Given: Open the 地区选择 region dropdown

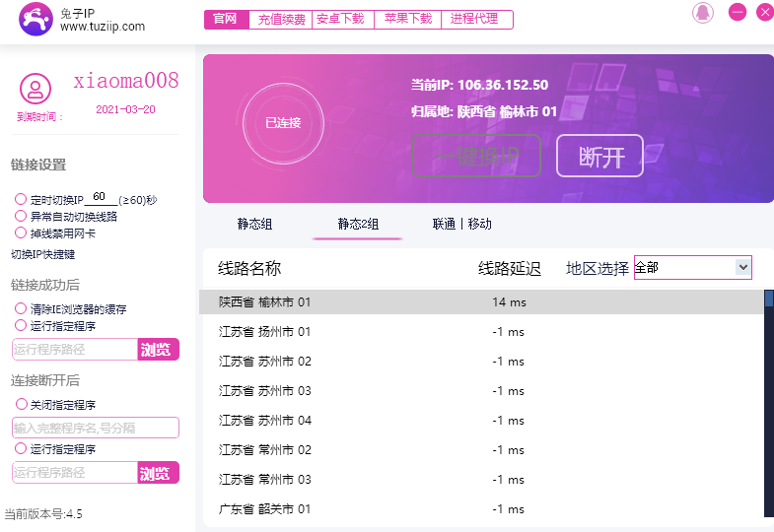Looking at the screenshot, I should [692, 268].
